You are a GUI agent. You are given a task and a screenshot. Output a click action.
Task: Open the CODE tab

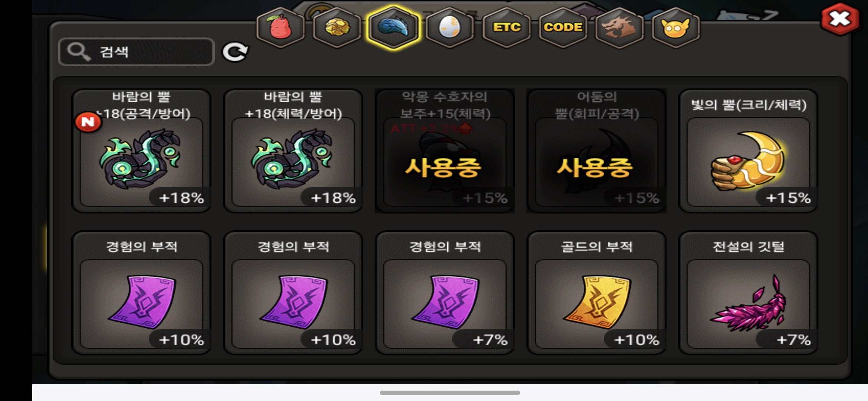(563, 27)
